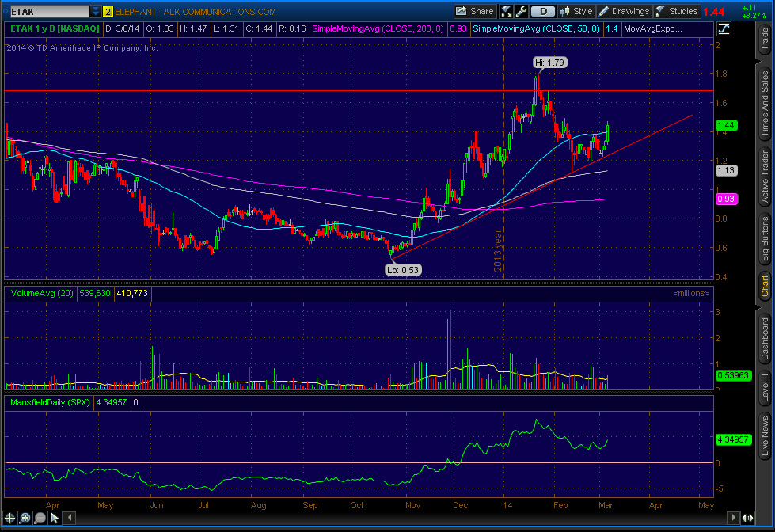Click the Hi: 1.79 price bubble
This screenshot has height=532, width=775.
(549, 63)
